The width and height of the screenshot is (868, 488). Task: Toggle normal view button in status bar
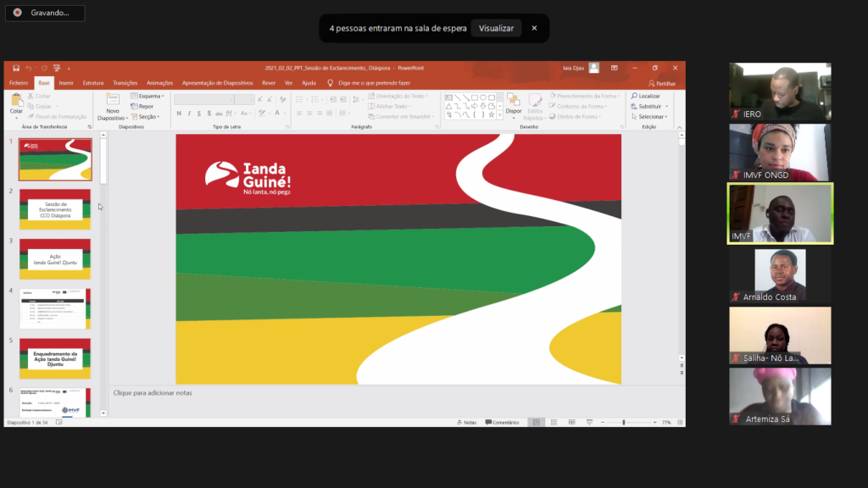click(x=536, y=422)
